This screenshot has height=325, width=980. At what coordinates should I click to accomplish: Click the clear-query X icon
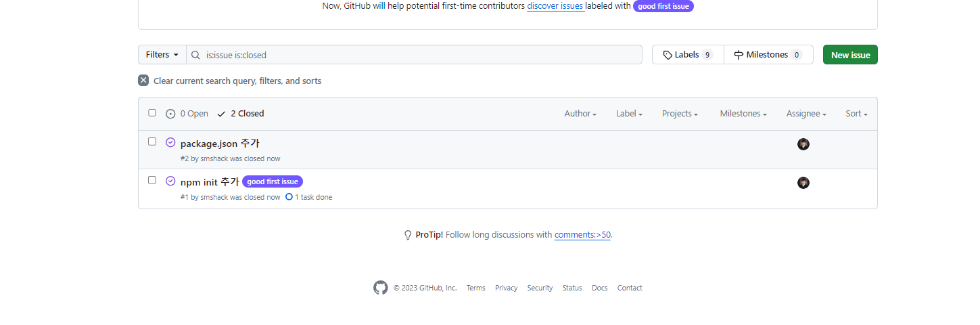[x=143, y=81]
